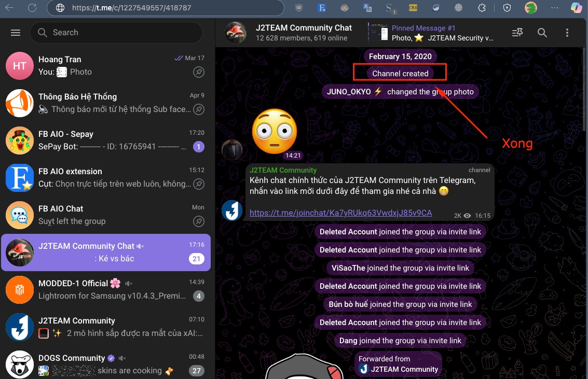The image size is (588, 379).
Task: Open the FB AIO Chat conversation
Action: pos(106,215)
